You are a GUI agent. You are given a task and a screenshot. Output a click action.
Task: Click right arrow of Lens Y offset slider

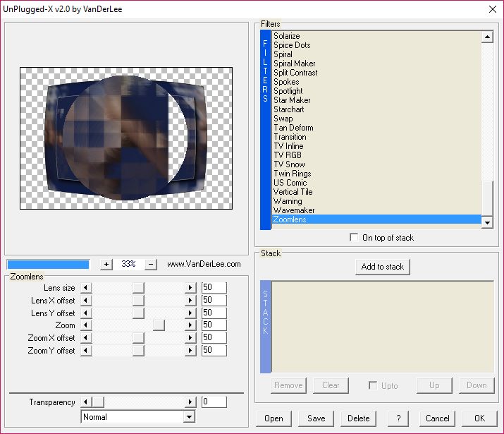point(190,313)
